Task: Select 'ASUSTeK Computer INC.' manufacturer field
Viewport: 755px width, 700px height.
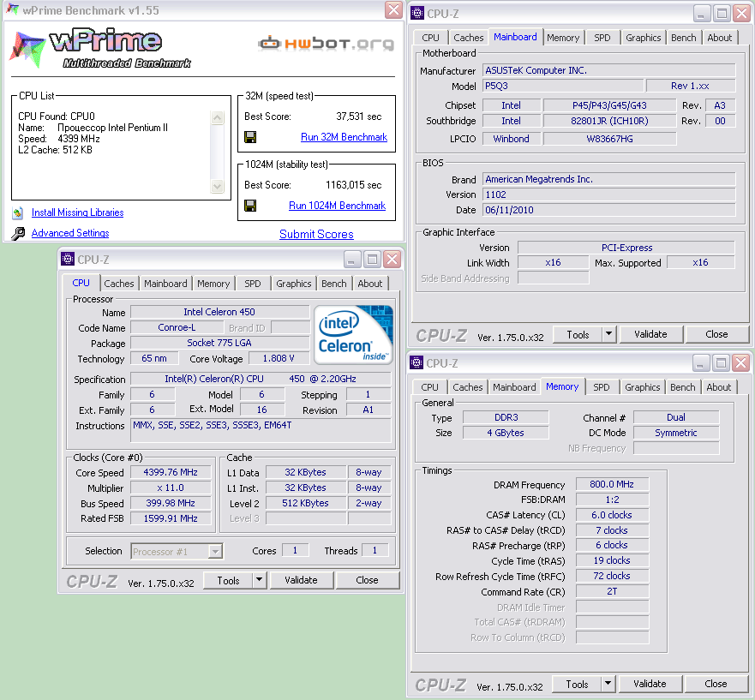Action: click(x=609, y=70)
